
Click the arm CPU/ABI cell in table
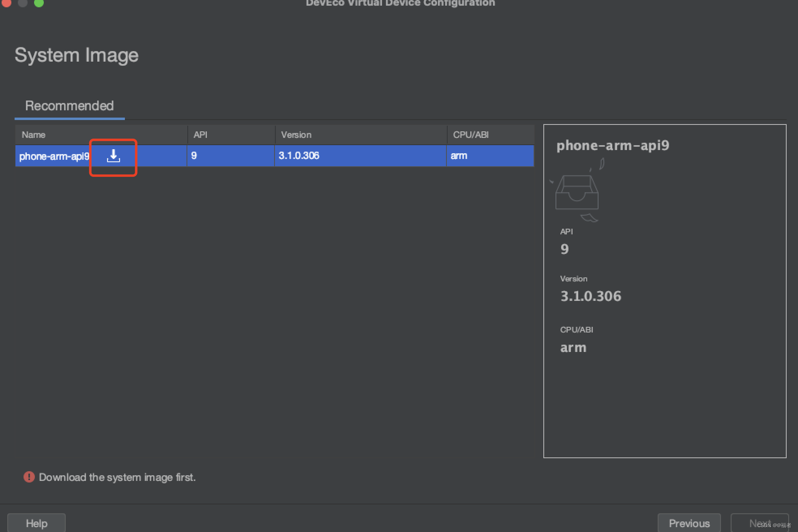click(x=459, y=156)
